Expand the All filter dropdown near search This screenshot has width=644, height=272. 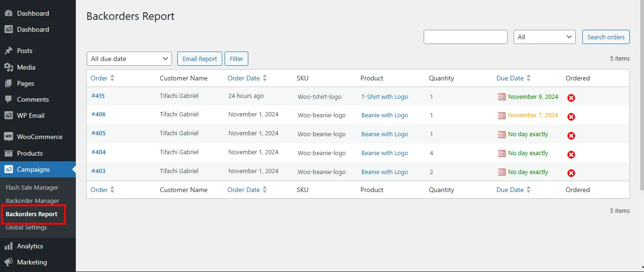(544, 37)
